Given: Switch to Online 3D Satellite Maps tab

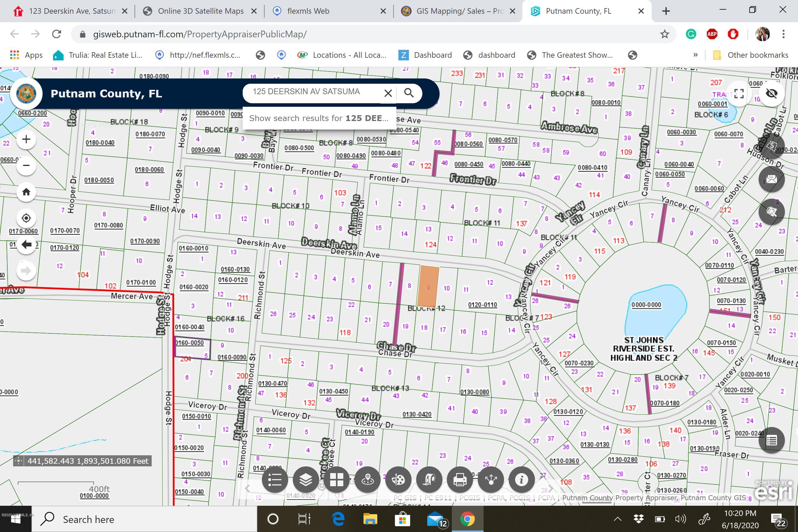Looking at the screenshot, I should (200, 11).
